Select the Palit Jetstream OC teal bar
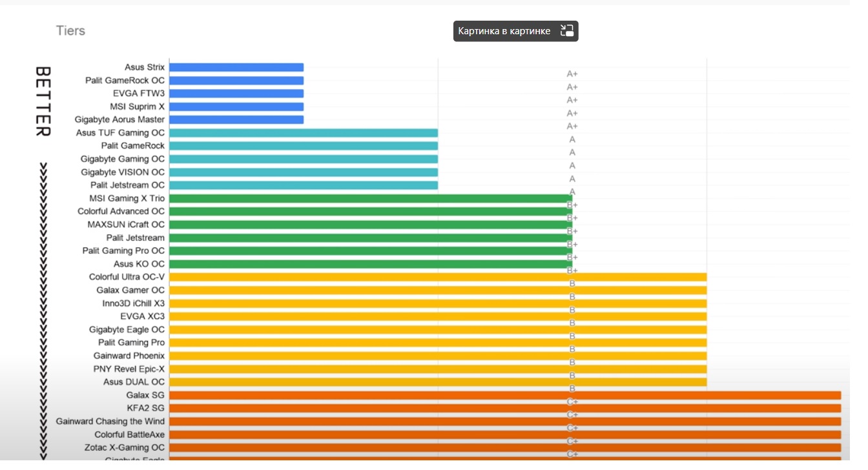 (304, 185)
